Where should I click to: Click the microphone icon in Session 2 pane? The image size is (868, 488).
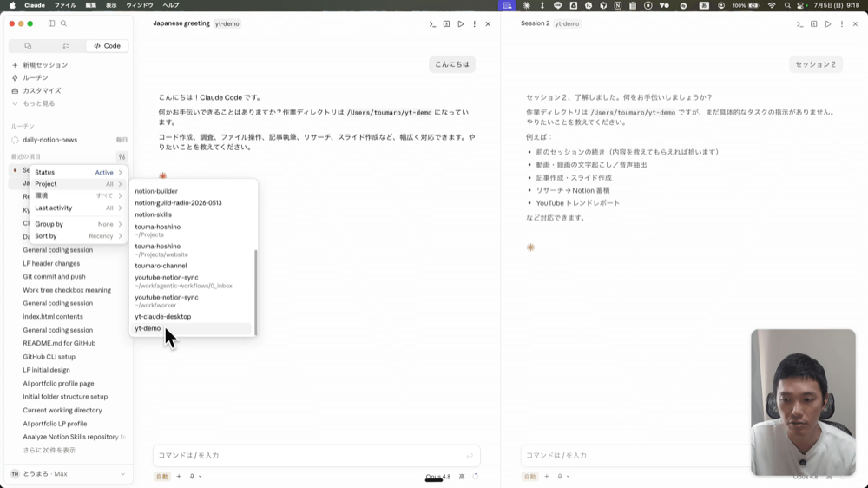coord(560,477)
